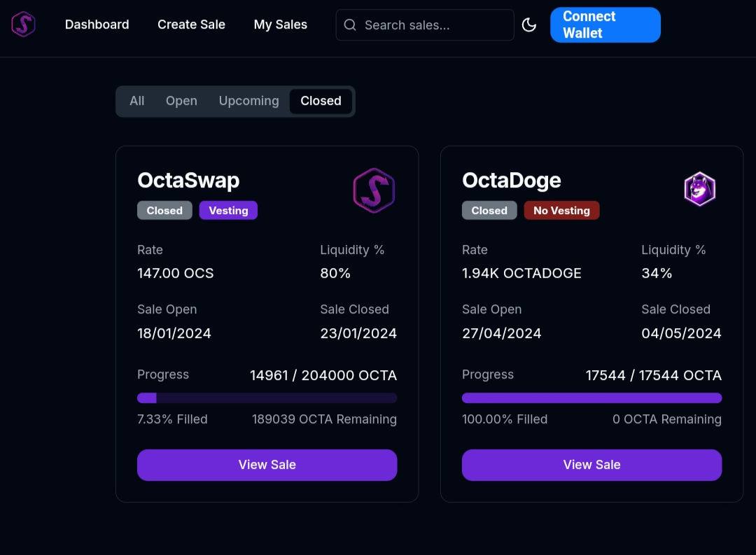Click the sale open date 27/04/2024
756x555 pixels.
(x=501, y=333)
